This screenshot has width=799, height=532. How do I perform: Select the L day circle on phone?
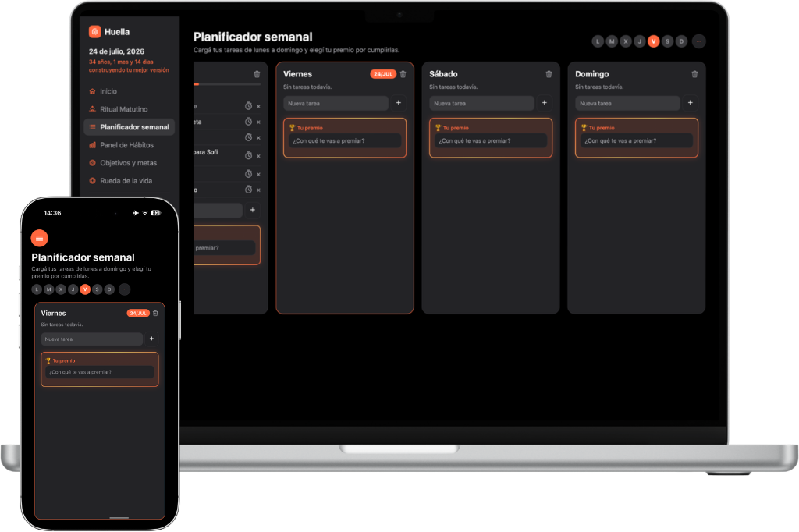[x=37, y=289]
